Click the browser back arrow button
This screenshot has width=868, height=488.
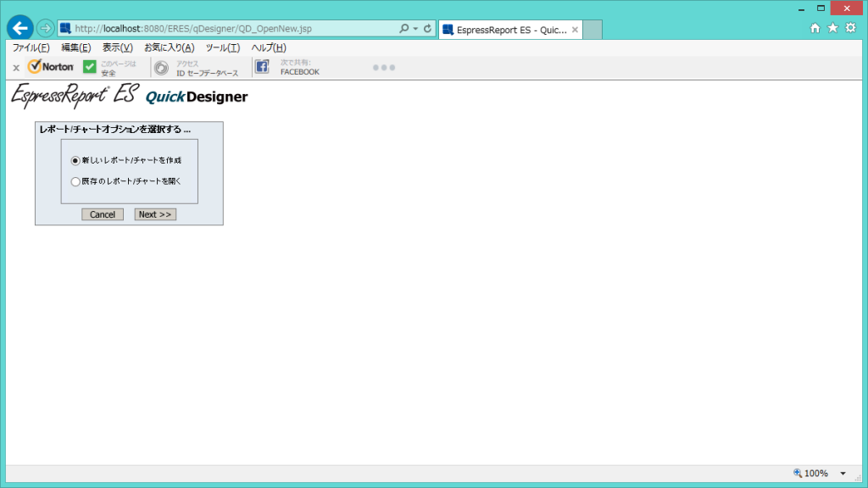(x=20, y=28)
